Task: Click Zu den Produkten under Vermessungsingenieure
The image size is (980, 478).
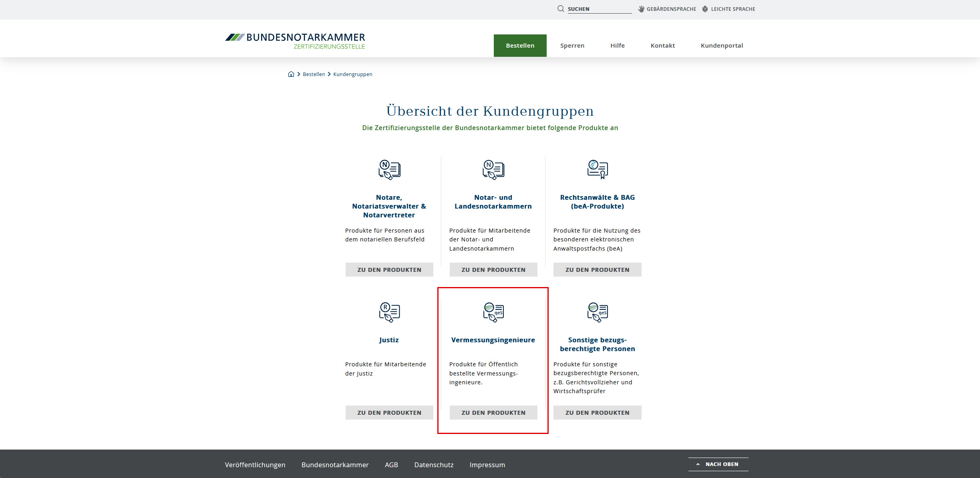Action: (493, 413)
